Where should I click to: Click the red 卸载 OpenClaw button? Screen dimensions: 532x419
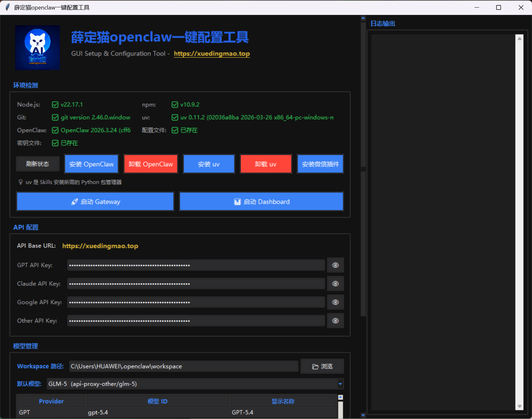(x=151, y=164)
